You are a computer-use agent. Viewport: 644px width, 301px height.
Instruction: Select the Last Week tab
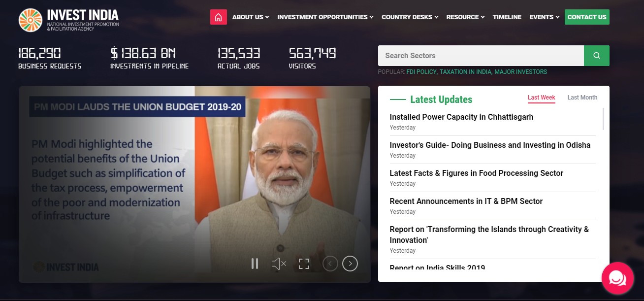coord(541,98)
